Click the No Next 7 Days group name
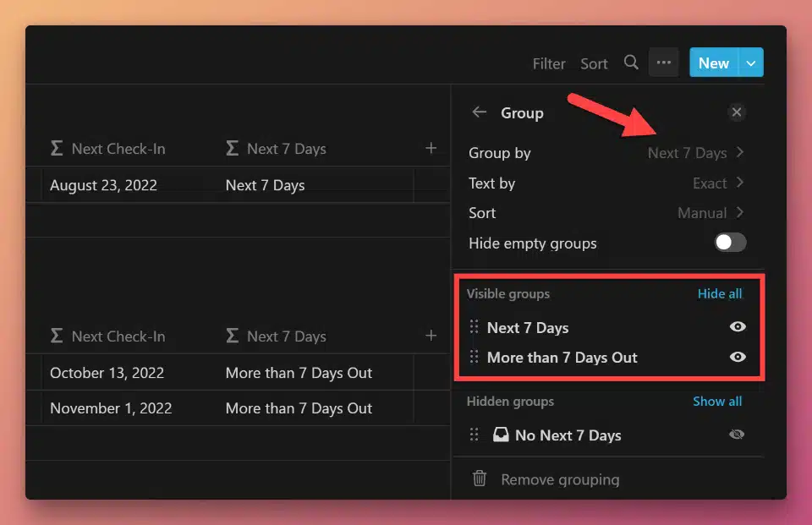This screenshot has width=812, height=525. point(568,435)
